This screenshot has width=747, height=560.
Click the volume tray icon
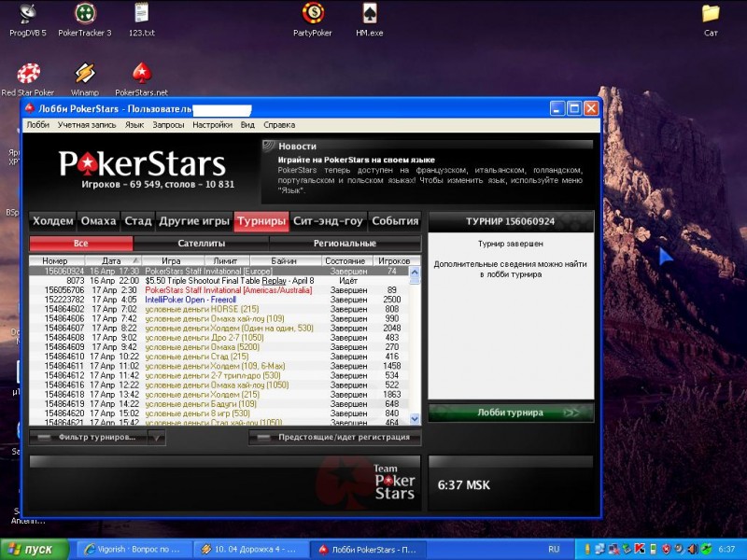click(x=692, y=549)
